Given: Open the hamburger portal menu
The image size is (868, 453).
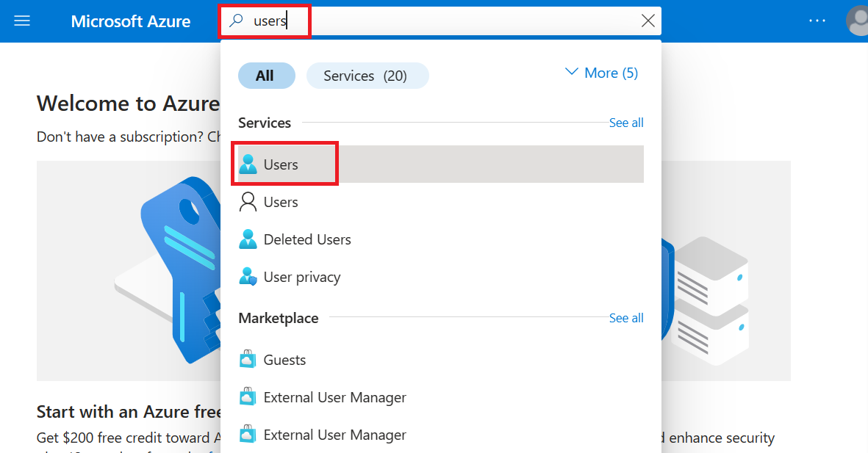Looking at the screenshot, I should [22, 21].
